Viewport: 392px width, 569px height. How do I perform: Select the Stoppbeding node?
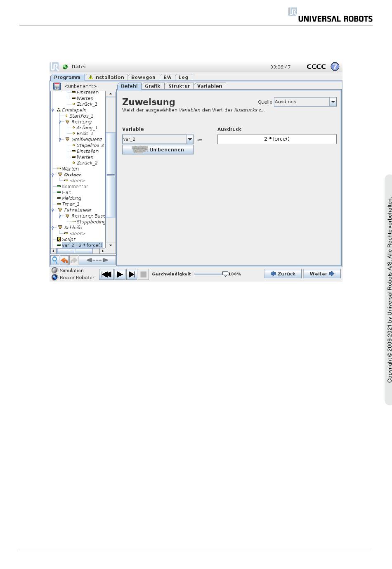(91, 222)
